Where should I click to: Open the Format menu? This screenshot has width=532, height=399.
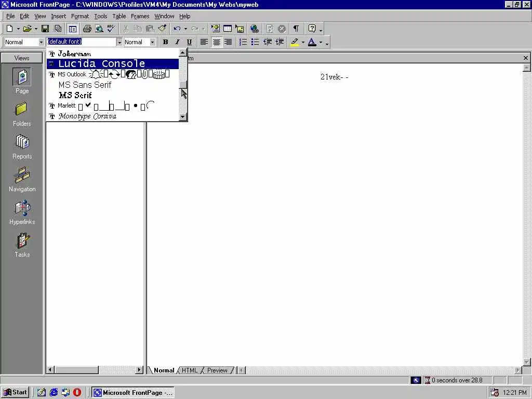point(79,16)
